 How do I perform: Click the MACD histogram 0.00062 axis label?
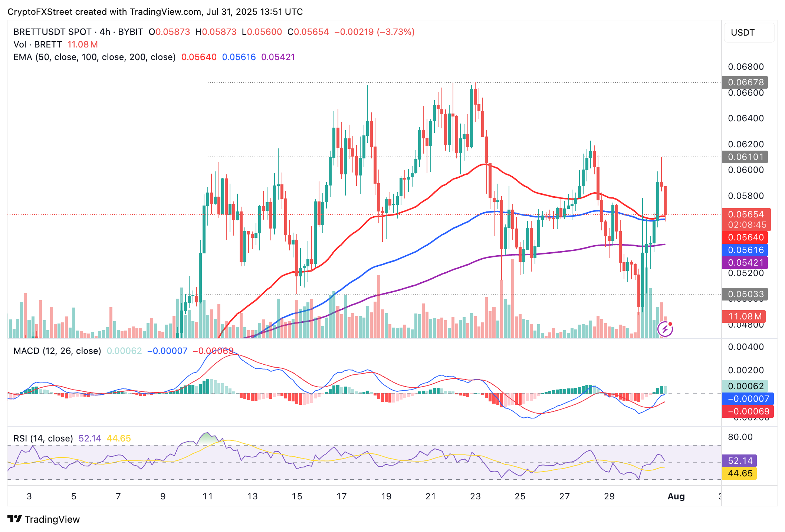click(745, 386)
